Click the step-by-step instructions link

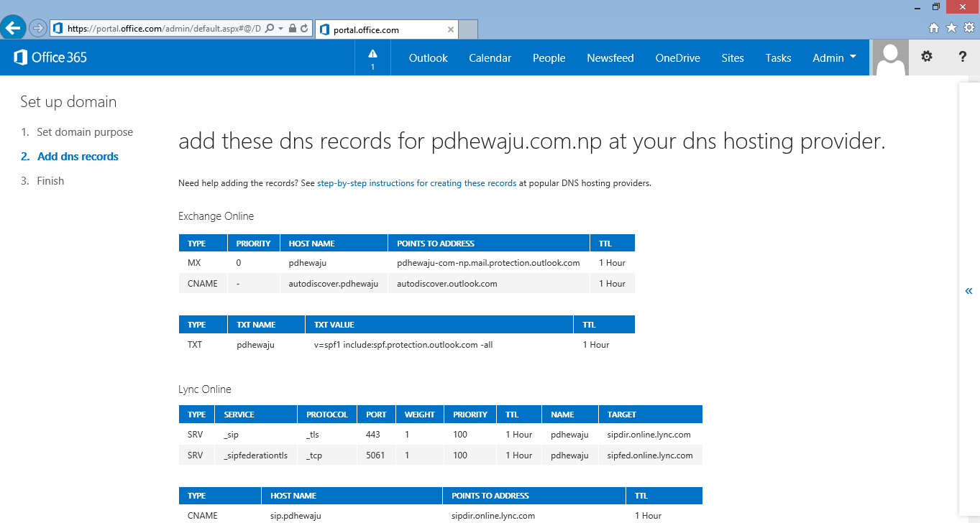pos(416,183)
